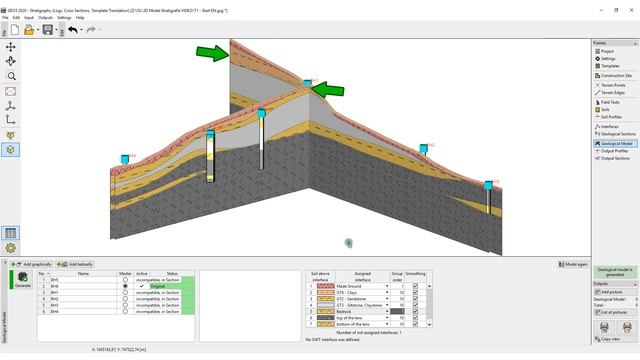Set BH3 as master borehole
Screen dimensions: 640x360
(125, 305)
